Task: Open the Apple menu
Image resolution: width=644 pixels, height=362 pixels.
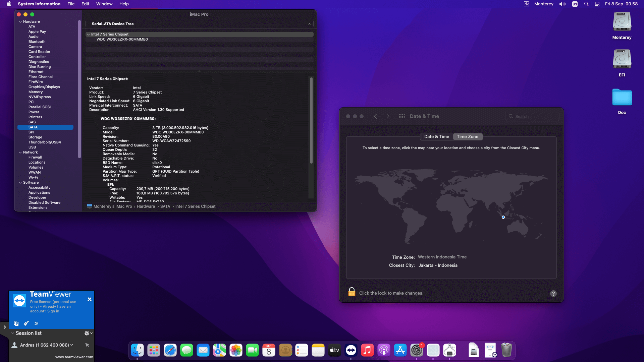Action: pyautogui.click(x=9, y=4)
